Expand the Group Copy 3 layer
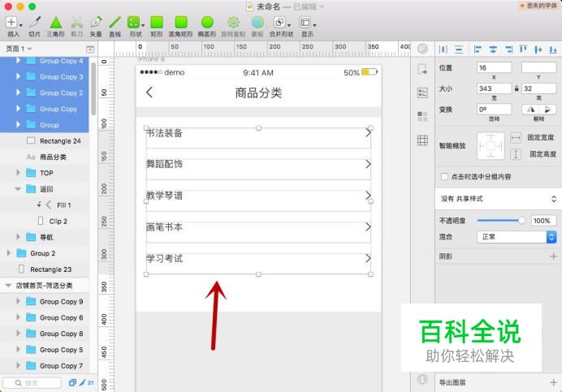 [x=19, y=76]
